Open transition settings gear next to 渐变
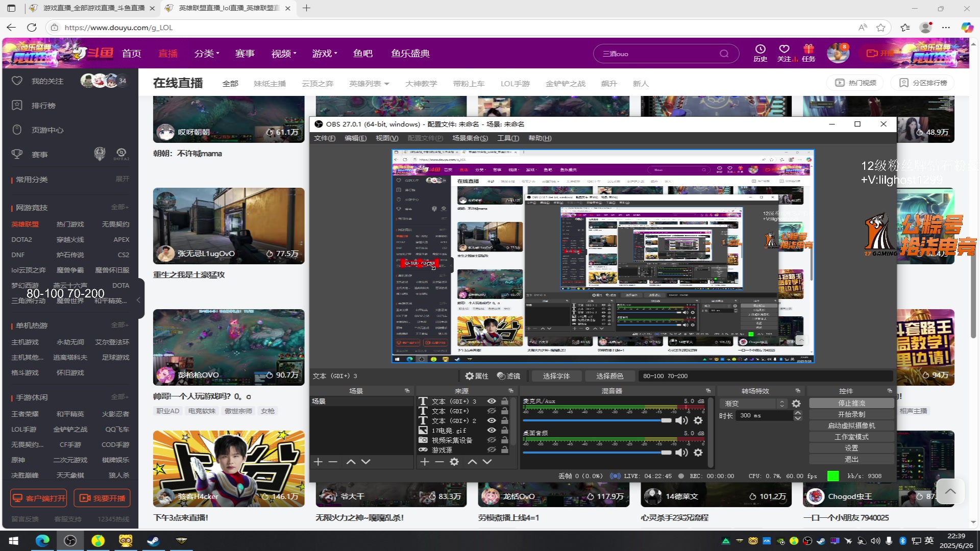This screenshot has height=551, width=980. [796, 404]
